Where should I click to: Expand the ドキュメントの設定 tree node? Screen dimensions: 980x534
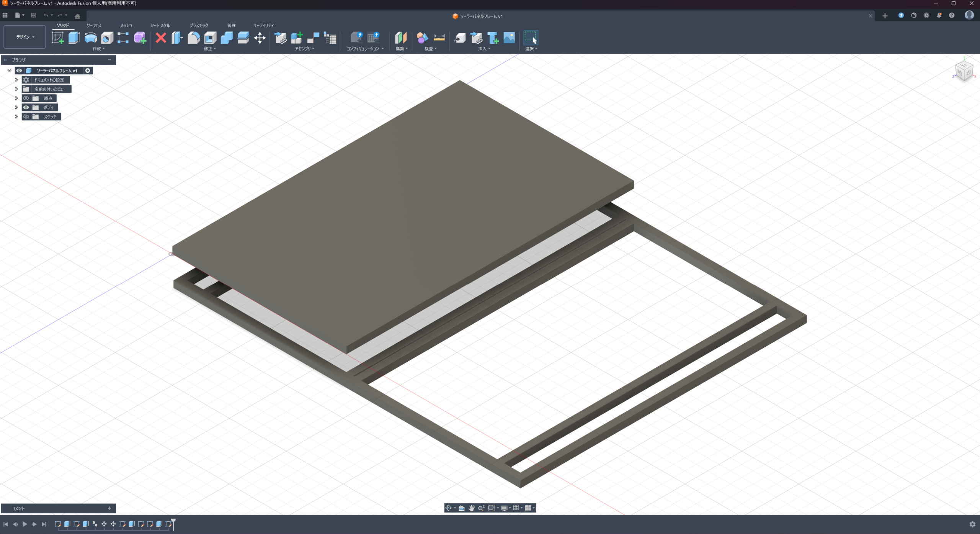coord(16,80)
